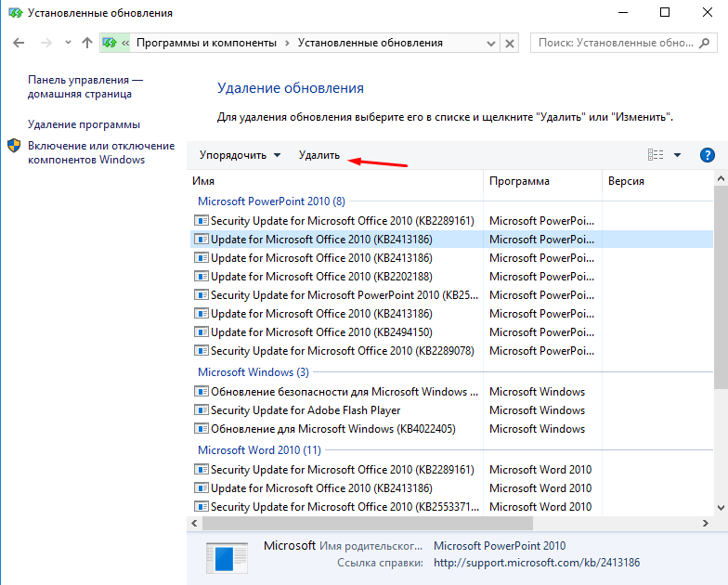Select Обновление для Microsoft Windows (KB4022405)
The height and width of the screenshot is (585, 728).
point(451,429)
